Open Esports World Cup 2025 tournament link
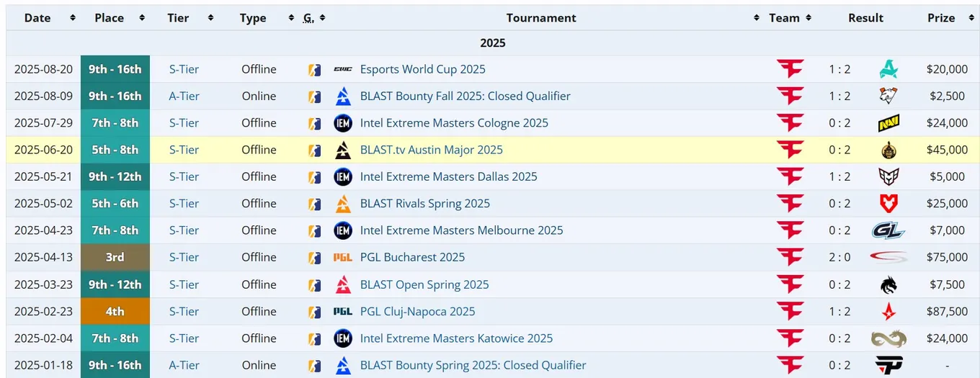 (x=422, y=69)
